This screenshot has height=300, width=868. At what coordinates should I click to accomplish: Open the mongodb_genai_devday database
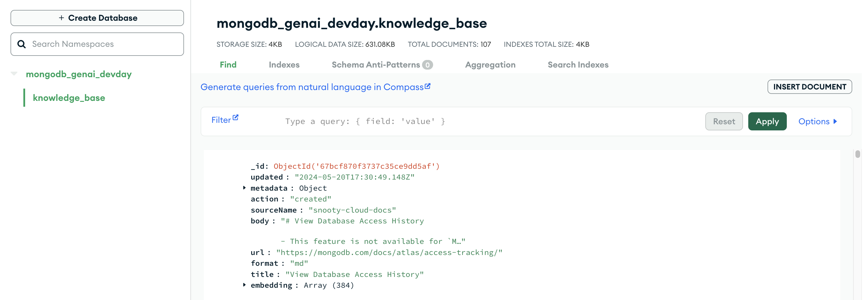coord(79,74)
